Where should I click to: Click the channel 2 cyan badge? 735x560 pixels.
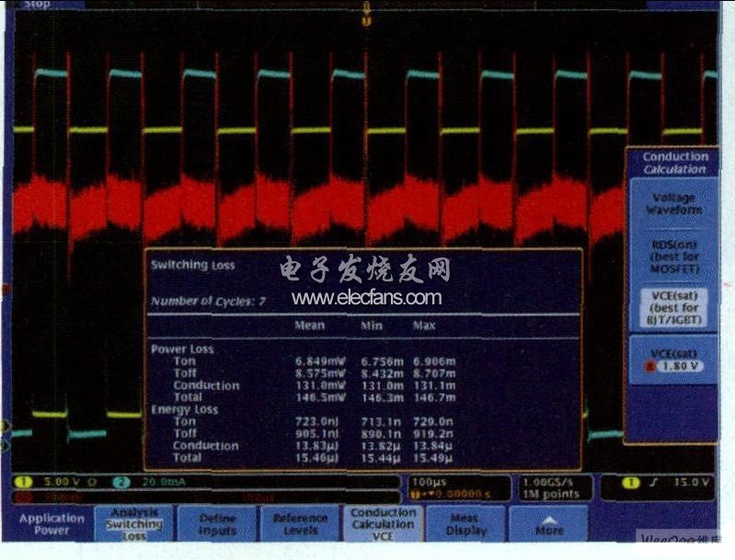121,482
